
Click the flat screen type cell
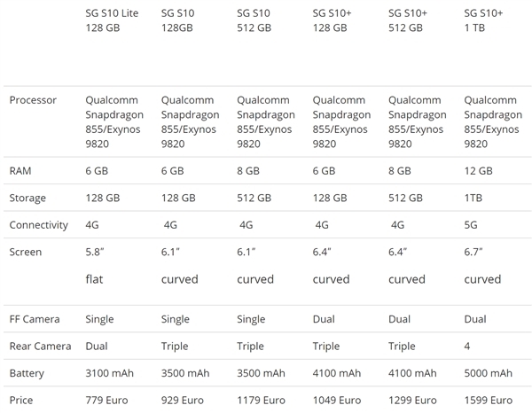tap(95, 279)
